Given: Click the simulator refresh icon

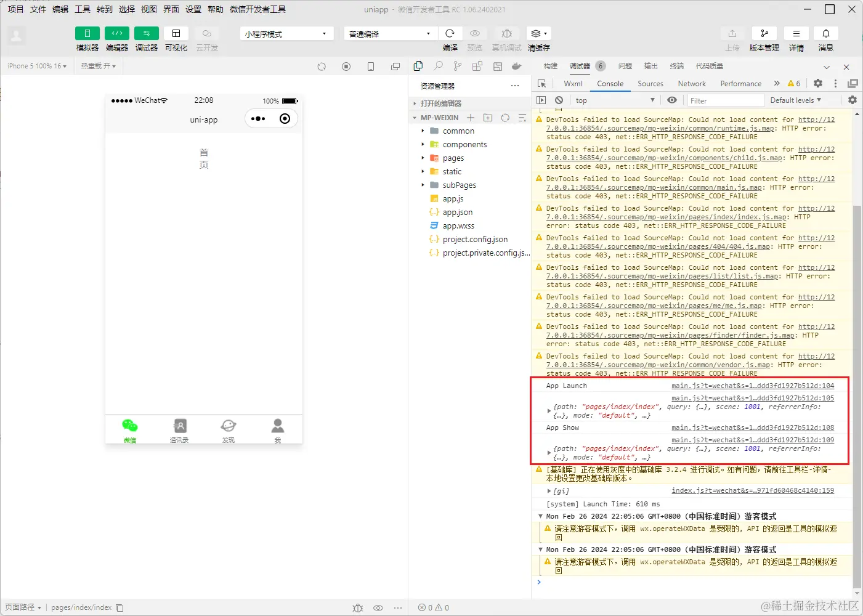Looking at the screenshot, I should (322, 67).
